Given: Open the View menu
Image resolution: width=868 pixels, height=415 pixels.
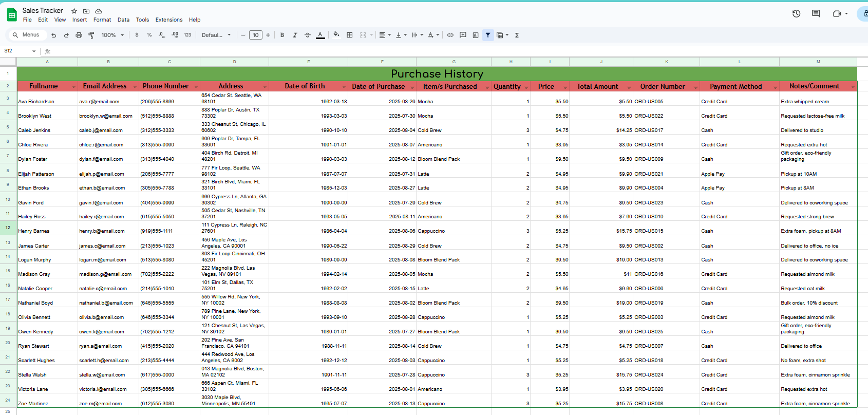Looking at the screenshot, I should 60,20.
